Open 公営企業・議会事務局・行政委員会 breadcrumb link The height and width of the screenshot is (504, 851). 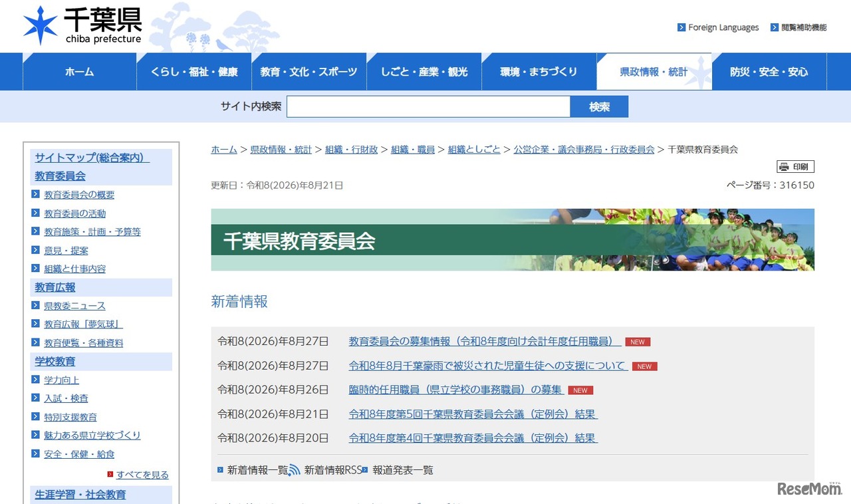(584, 150)
